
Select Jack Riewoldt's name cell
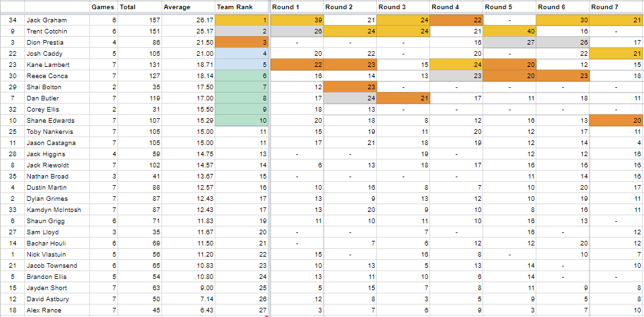(56, 165)
